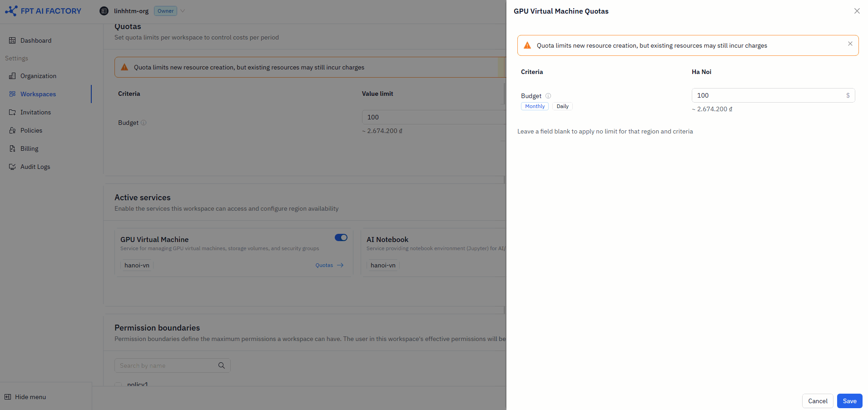Select the Monthly budget period
The image size is (868, 410).
(x=535, y=106)
